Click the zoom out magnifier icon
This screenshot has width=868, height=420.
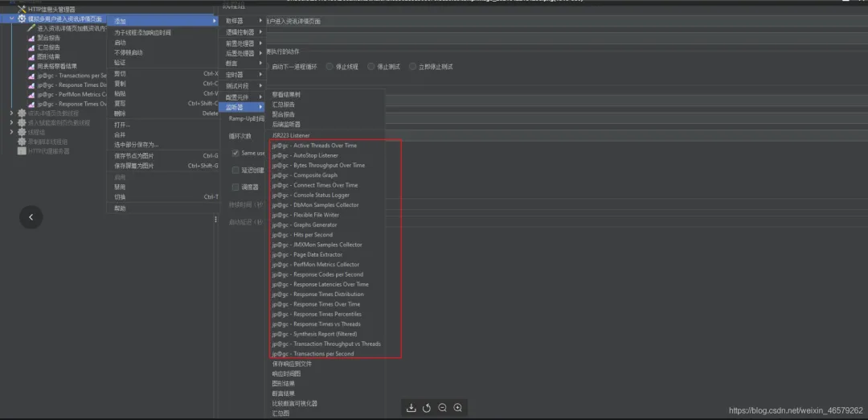442,408
